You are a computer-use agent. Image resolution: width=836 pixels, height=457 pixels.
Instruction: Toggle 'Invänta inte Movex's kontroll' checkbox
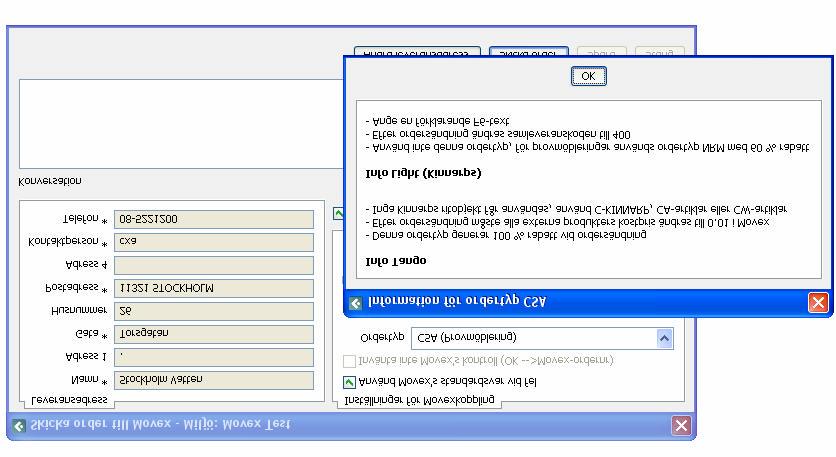(349, 361)
